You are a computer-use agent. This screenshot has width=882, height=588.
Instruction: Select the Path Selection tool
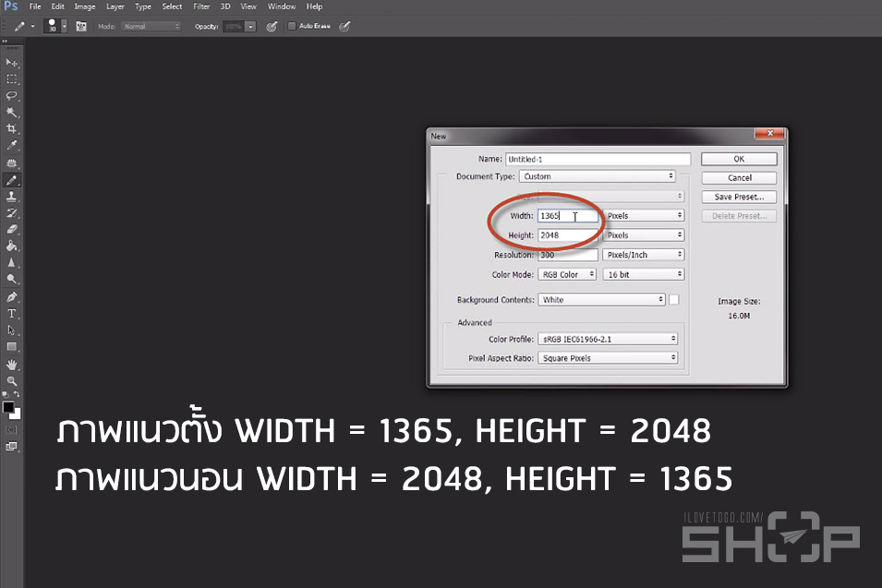(11, 330)
